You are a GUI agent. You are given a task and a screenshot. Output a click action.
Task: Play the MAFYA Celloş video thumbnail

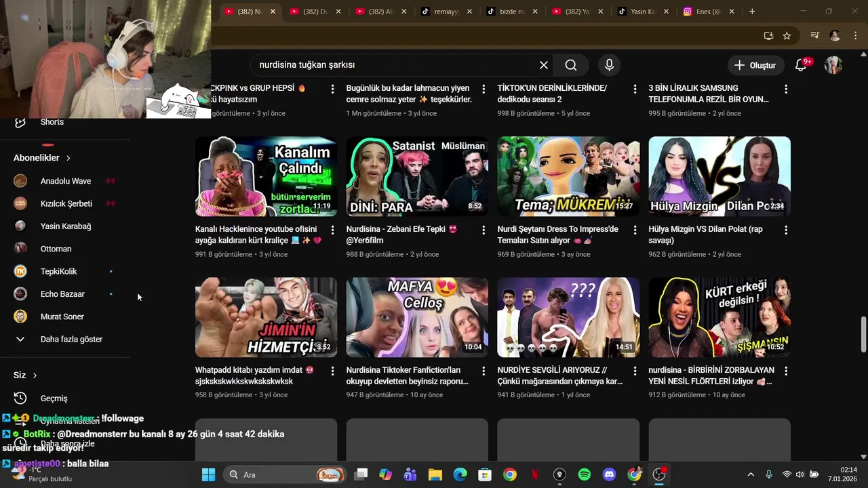(417, 317)
